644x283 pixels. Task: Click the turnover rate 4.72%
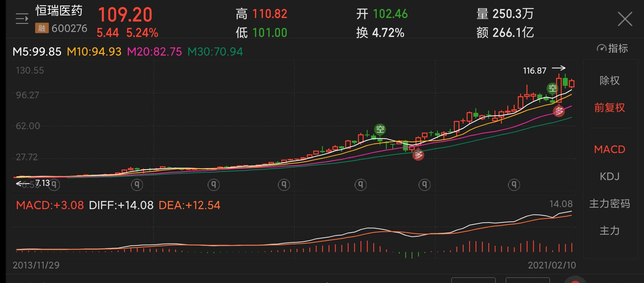point(388,33)
